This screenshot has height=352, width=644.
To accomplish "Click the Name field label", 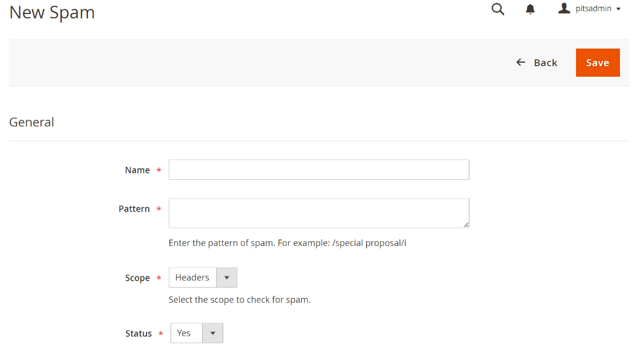I will tap(137, 170).
